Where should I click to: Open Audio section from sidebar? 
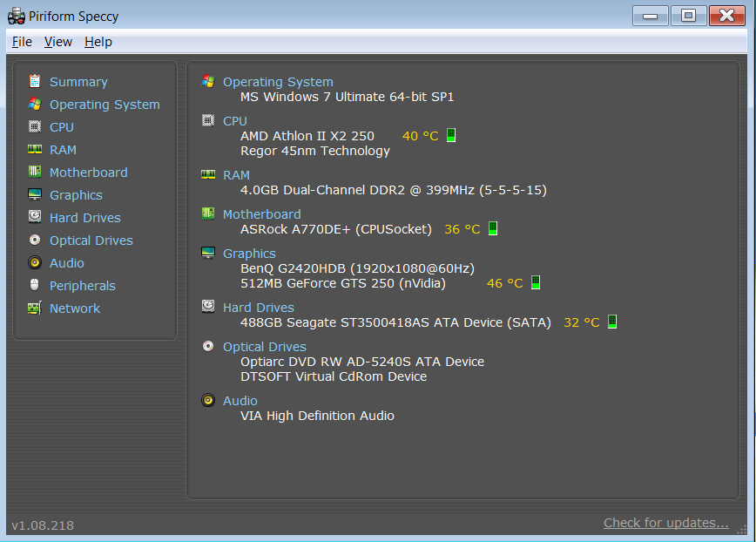(x=67, y=263)
